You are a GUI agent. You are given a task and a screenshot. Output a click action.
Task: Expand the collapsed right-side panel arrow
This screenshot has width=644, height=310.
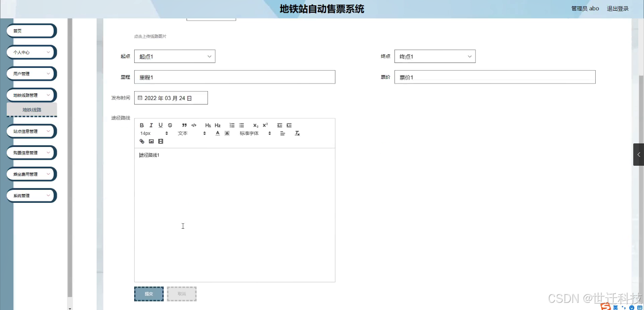(639, 155)
